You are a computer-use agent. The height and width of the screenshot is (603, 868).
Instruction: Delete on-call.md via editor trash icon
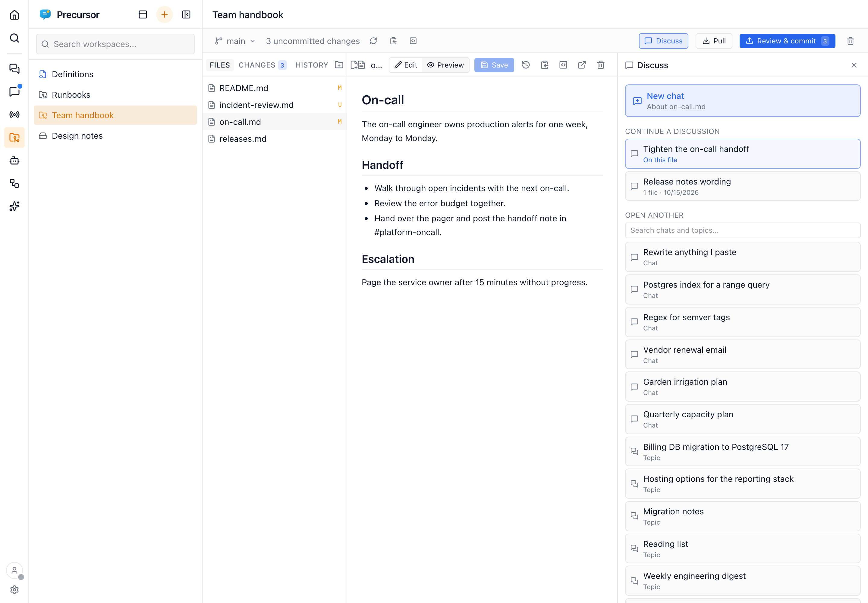(601, 65)
